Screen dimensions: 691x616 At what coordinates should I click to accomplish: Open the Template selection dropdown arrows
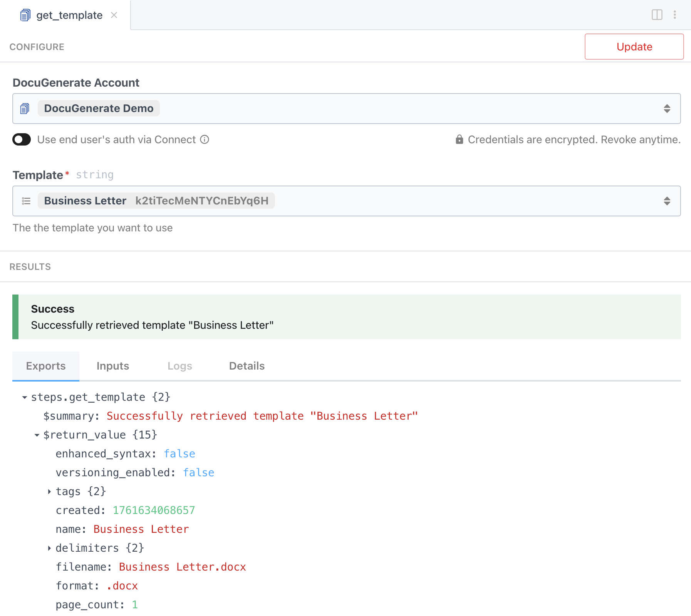click(x=667, y=201)
